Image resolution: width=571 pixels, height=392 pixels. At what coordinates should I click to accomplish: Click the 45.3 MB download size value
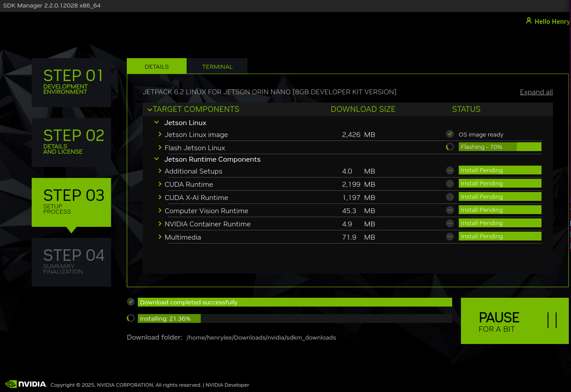[x=358, y=211]
